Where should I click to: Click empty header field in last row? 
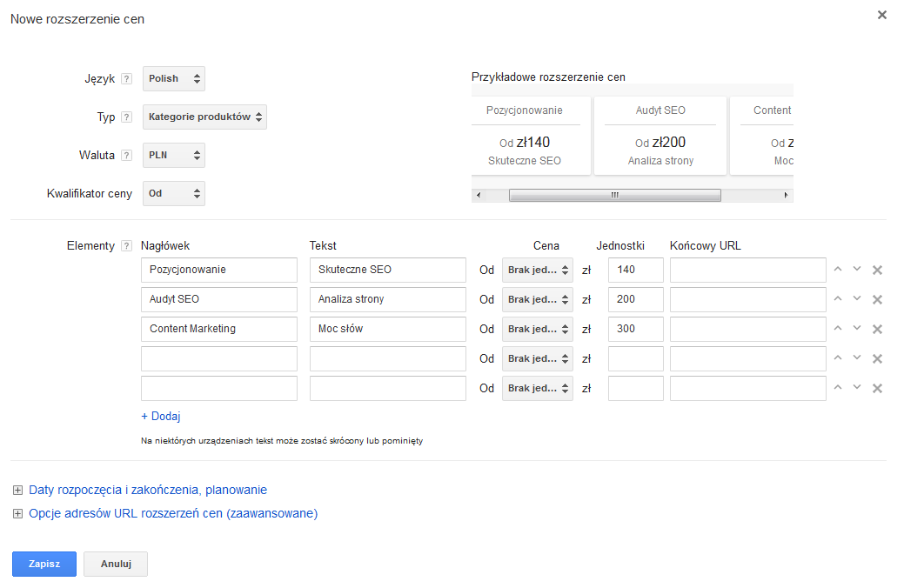(x=219, y=388)
